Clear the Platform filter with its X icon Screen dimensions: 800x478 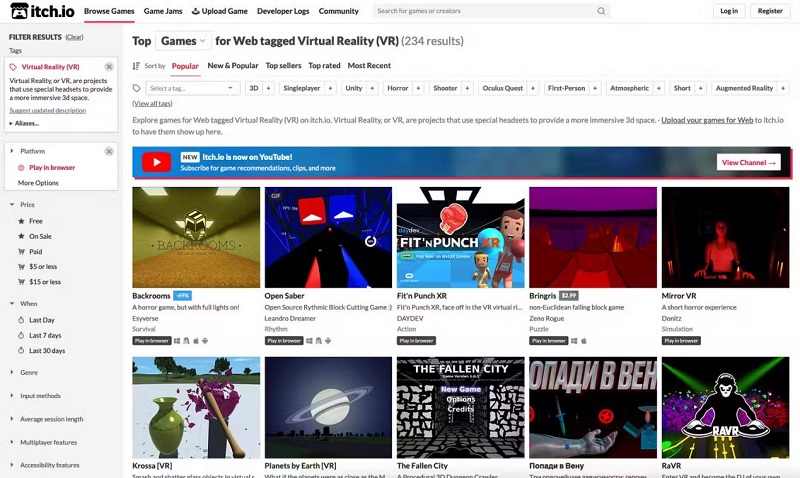click(109, 151)
